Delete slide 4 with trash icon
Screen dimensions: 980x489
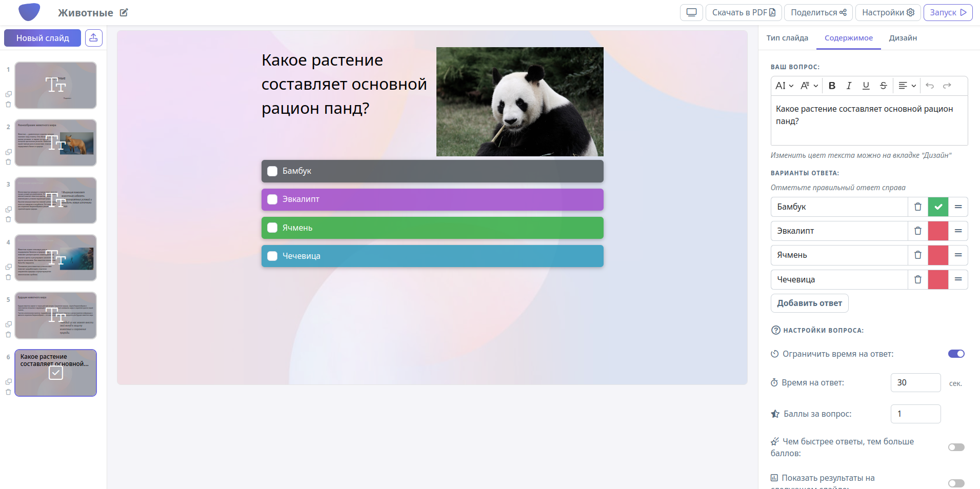[x=8, y=277]
